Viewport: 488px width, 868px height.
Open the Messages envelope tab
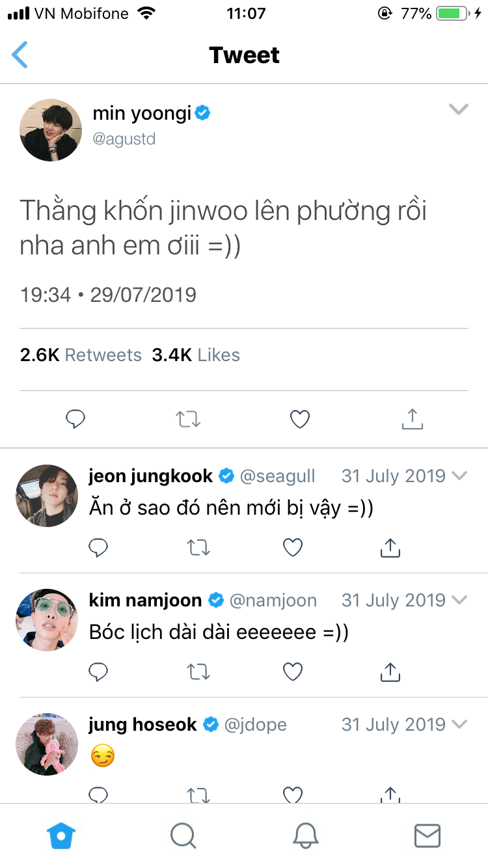(x=427, y=835)
